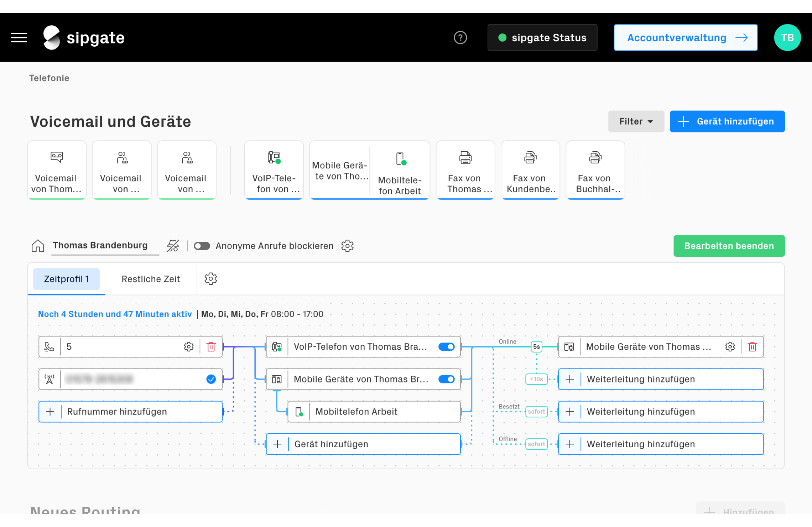Open the sipgate Status button
This screenshot has height=527, width=812.
542,37
